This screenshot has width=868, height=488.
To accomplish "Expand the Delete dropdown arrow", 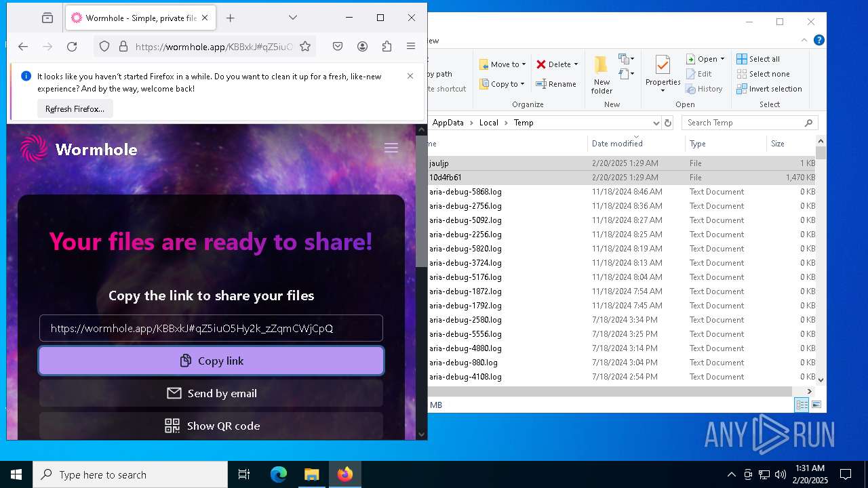I will point(576,64).
